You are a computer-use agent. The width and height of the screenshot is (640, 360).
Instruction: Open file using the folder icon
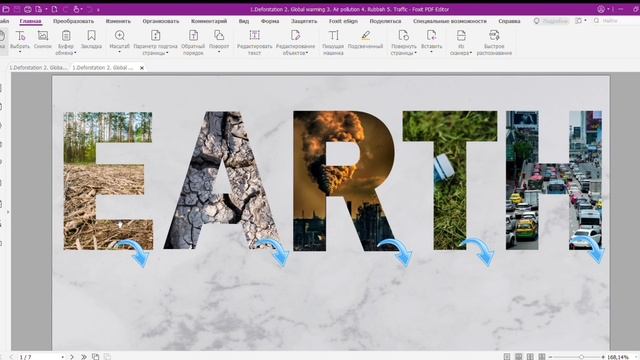[x=6, y=9]
